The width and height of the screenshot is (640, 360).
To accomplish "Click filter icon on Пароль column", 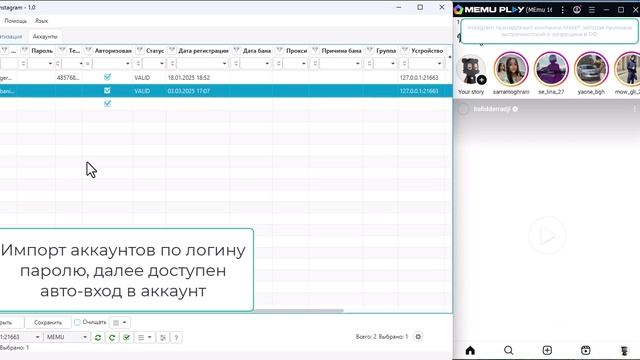I will (x=24, y=51).
